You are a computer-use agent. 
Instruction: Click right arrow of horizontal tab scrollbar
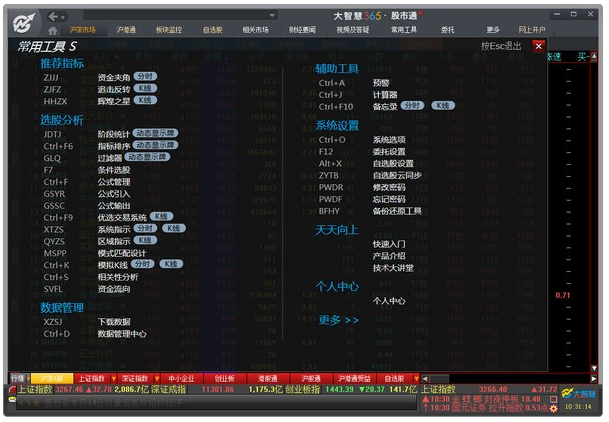(x=594, y=378)
